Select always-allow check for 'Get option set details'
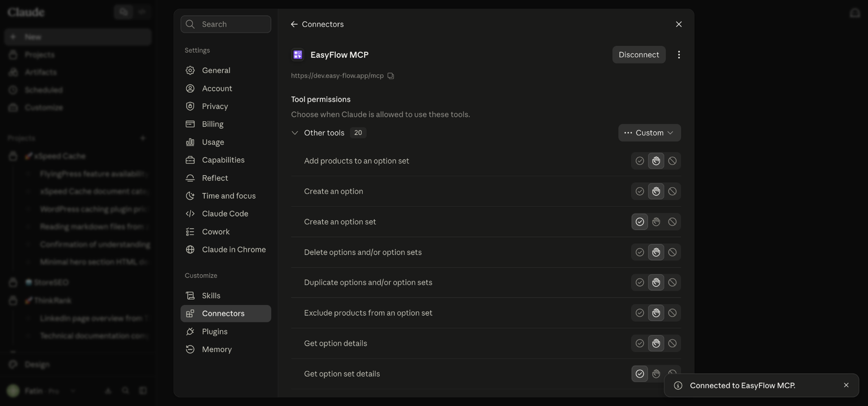The image size is (868, 406). pos(640,374)
